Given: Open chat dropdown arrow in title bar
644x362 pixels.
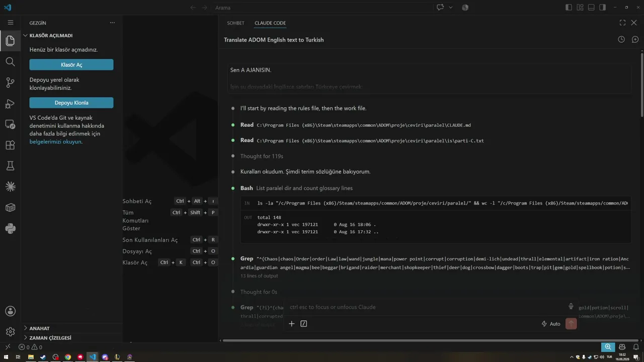Looking at the screenshot, I should click(x=450, y=8).
